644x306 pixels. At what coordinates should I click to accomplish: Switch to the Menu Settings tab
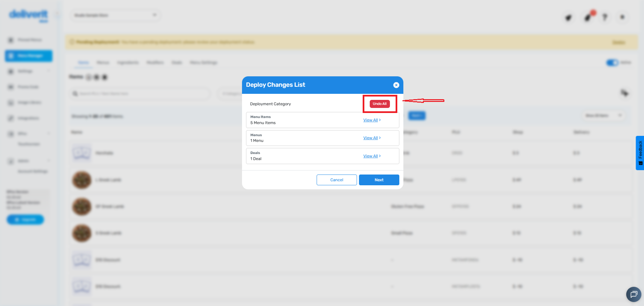[x=203, y=63]
